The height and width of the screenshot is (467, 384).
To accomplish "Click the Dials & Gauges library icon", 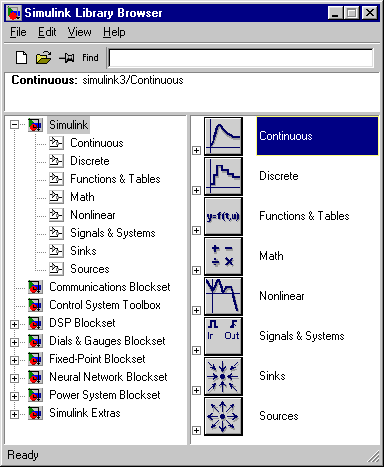I will point(35,341).
